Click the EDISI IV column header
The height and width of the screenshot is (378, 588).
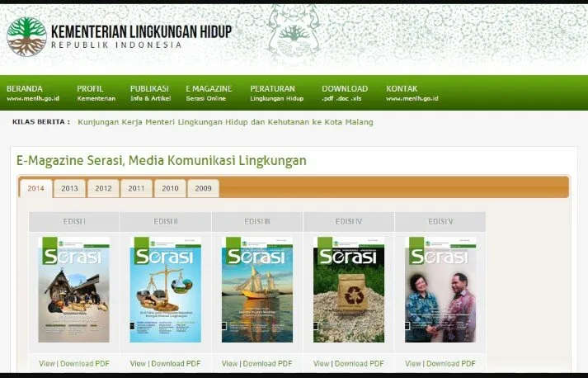(349, 222)
